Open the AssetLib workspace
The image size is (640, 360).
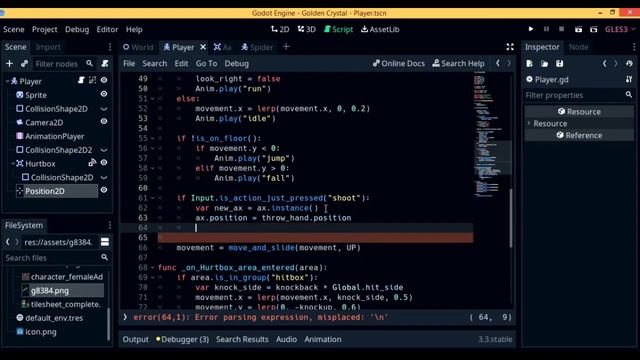(380, 29)
